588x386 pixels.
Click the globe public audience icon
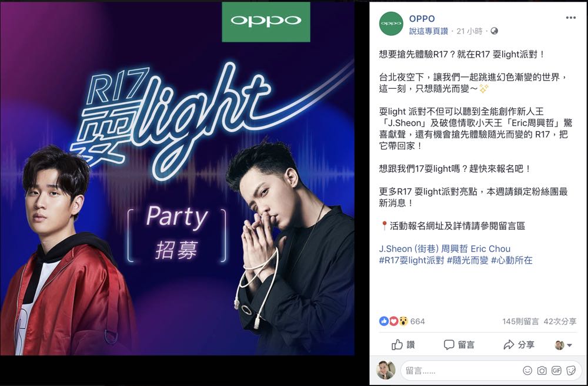(495, 31)
